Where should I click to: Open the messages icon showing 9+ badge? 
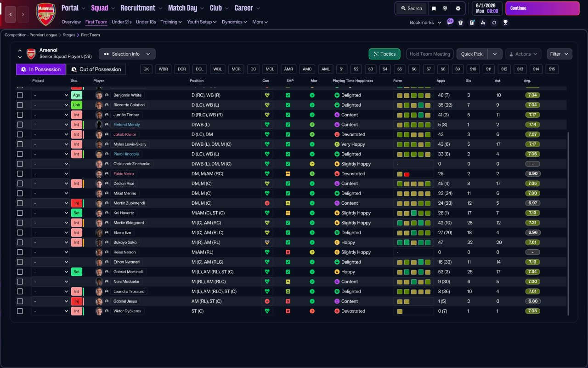click(450, 22)
